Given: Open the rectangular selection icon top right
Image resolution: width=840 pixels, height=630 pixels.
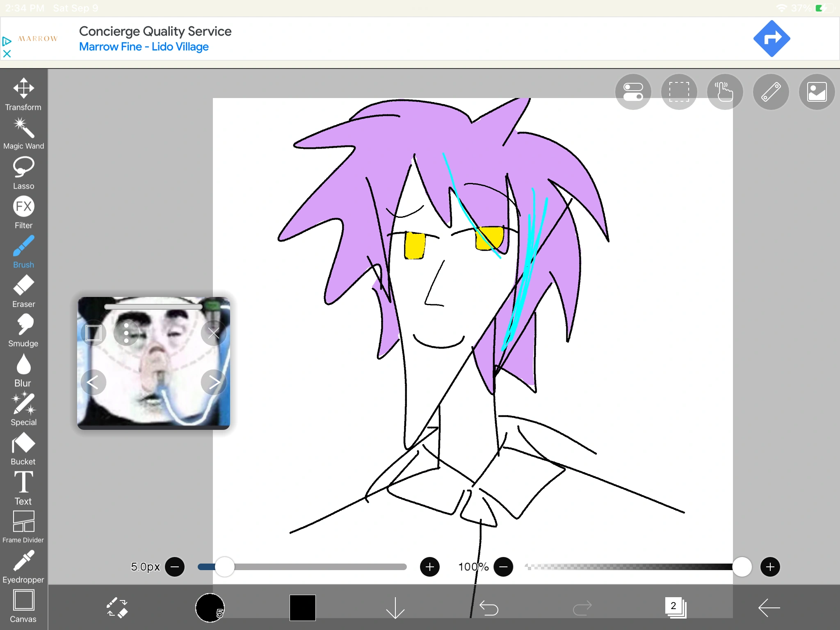Looking at the screenshot, I should tap(678, 92).
